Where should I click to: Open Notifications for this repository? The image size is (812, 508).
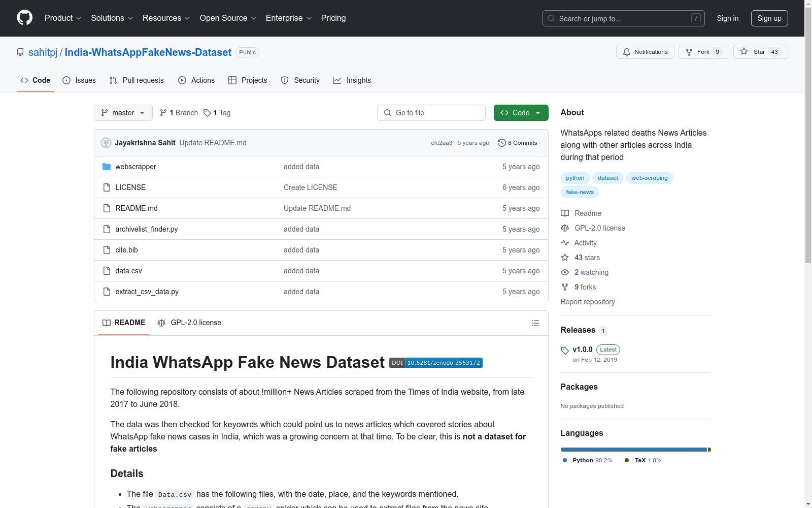tap(645, 52)
